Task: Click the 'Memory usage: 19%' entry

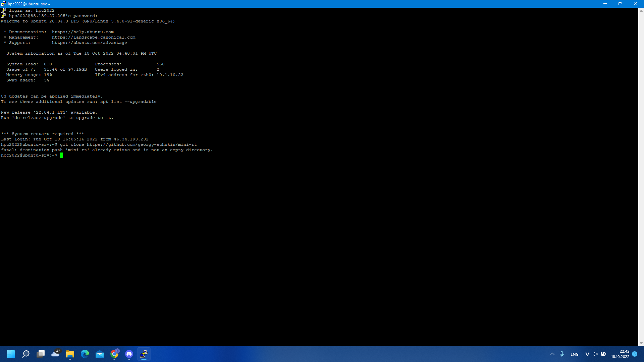Action: (x=29, y=75)
